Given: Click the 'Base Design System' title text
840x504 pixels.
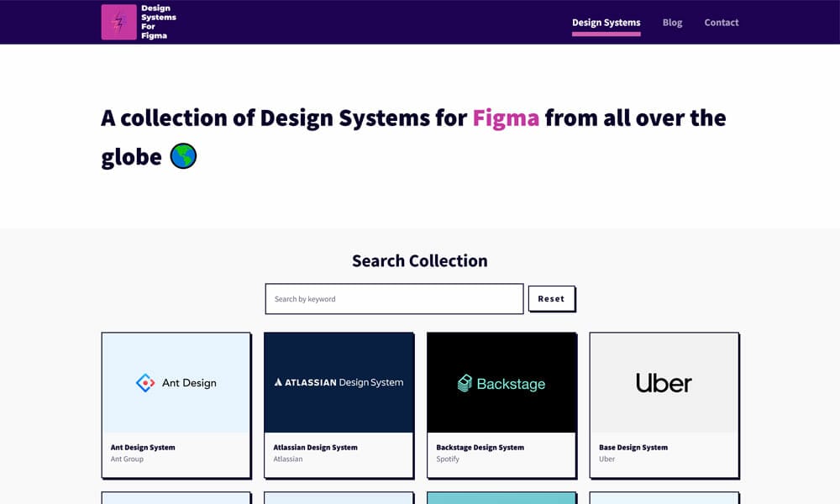Looking at the screenshot, I should (633, 447).
